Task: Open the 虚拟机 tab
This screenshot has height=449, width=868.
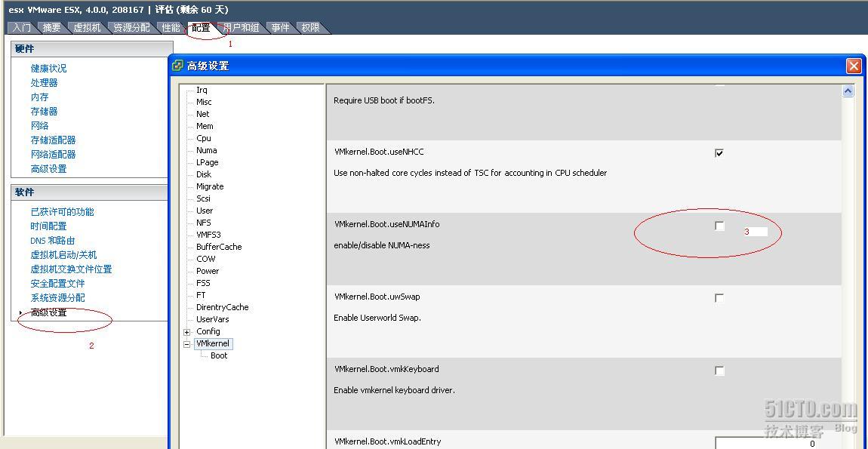Action: coord(87,28)
